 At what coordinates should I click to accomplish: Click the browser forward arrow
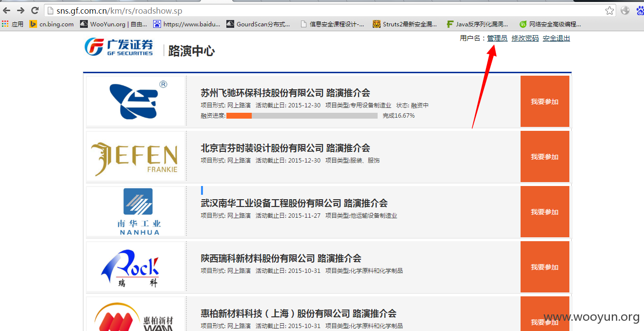point(21,10)
